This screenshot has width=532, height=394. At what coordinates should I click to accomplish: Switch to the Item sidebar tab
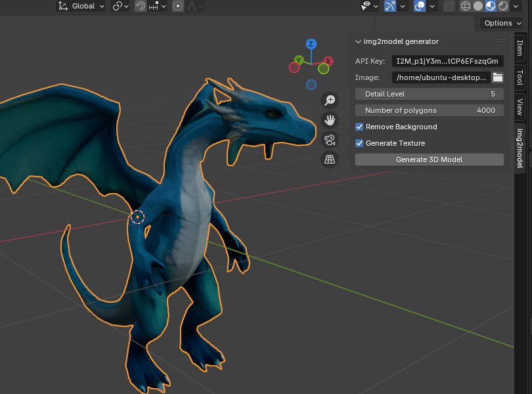pos(520,48)
